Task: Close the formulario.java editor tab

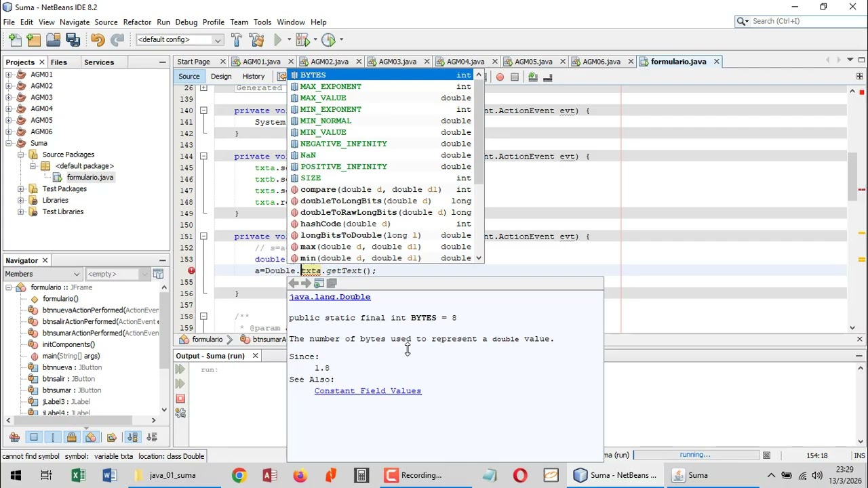Action: (x=716, y=62)
